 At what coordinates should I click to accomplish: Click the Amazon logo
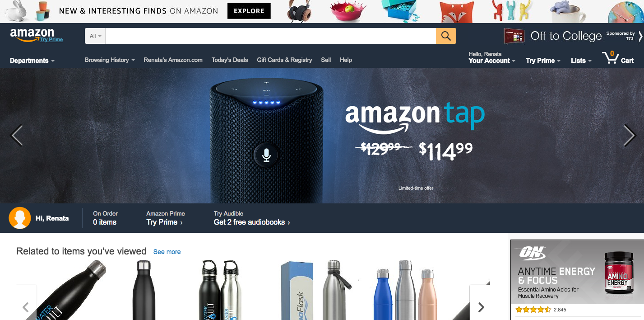tap(32, 34)
